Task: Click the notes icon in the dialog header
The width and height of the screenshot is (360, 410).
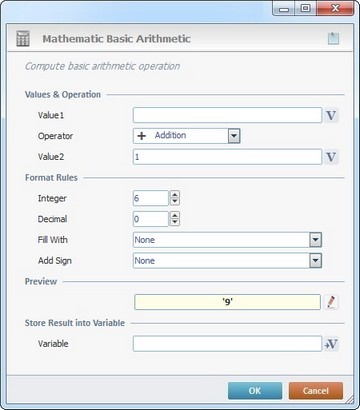Action: [333, 38]
